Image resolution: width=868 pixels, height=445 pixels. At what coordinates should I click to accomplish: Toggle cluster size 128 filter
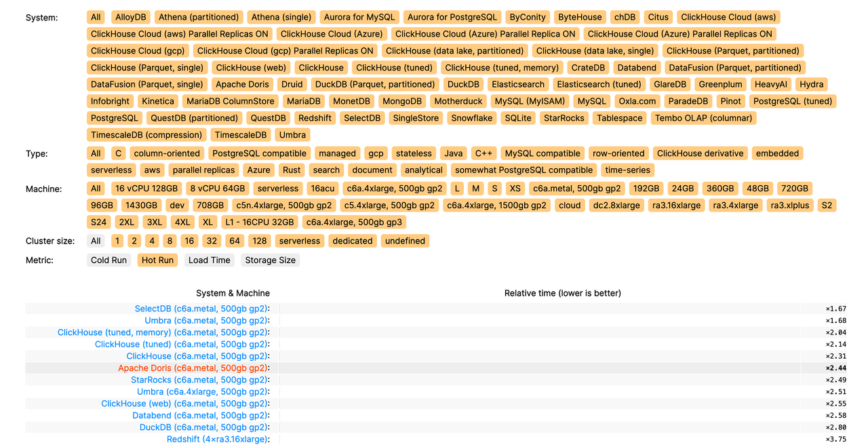coord(259,241)
